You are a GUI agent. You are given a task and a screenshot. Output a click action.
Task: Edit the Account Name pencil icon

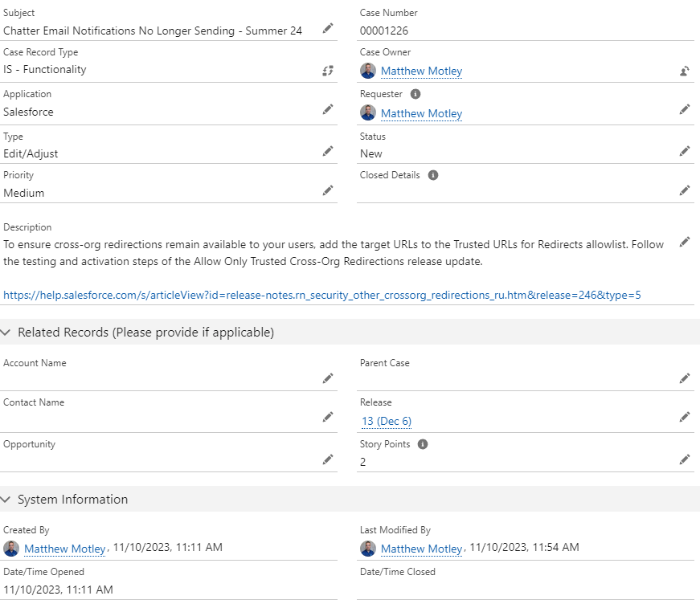coord(328,378)
